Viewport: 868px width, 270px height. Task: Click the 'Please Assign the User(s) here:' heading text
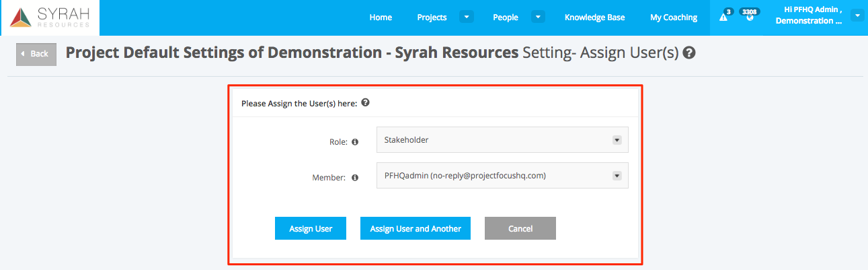(x=299, y=104)
